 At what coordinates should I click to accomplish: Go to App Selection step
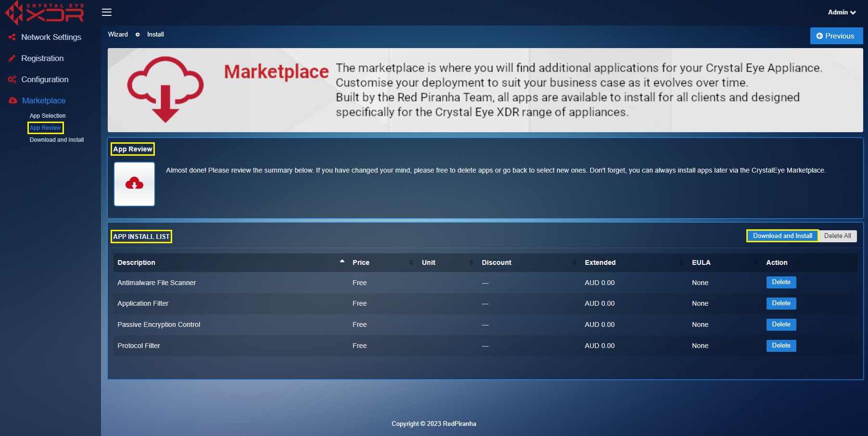pyautogui.click(x=48, y=116)
